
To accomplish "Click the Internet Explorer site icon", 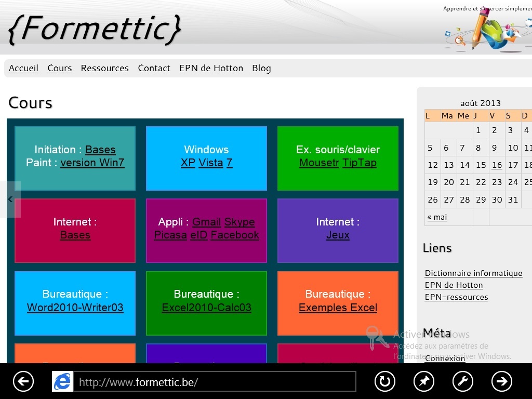I will click(x=62, y=381).
